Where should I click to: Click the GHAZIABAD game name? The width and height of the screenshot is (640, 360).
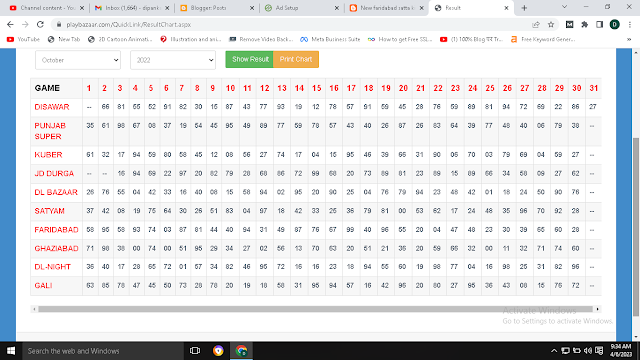56,249
